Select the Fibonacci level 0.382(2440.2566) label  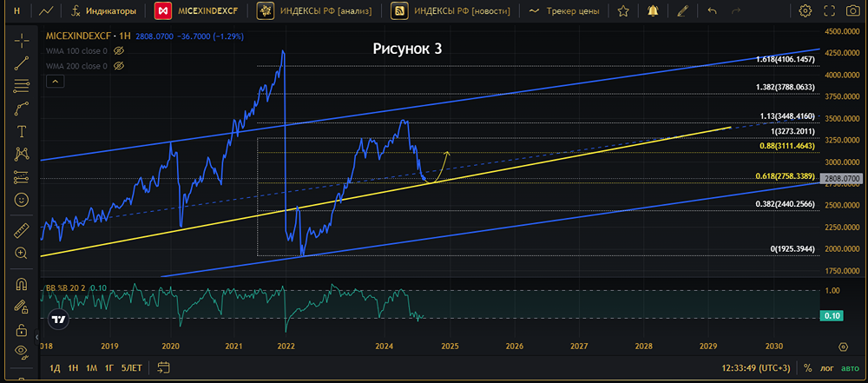tap(786, 204)
